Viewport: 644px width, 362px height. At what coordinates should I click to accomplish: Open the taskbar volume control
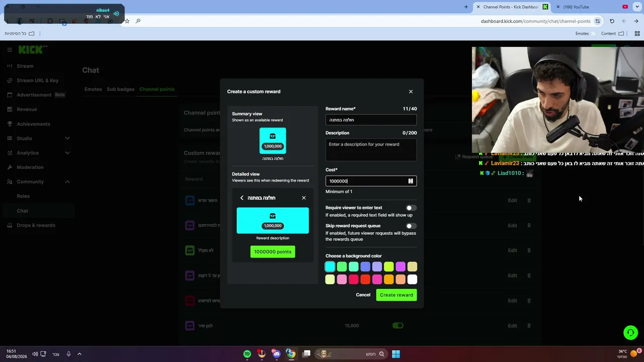[35, 354]
